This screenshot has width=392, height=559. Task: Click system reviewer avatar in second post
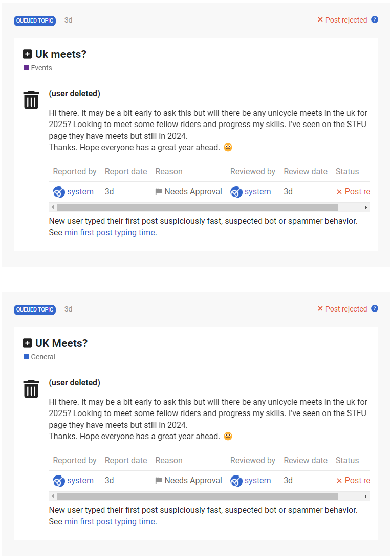click(236, 481)
